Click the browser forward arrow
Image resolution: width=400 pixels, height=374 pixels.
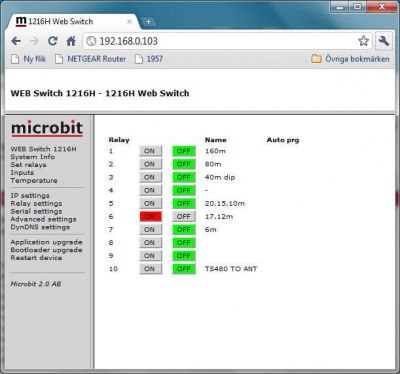point(34,41)
